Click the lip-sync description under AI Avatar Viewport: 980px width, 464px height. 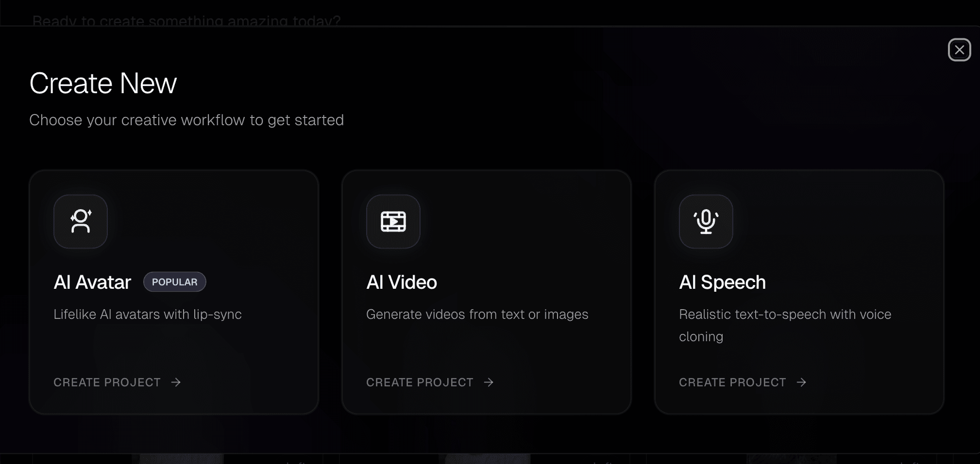pyautogui.click(x=148, y=315)
